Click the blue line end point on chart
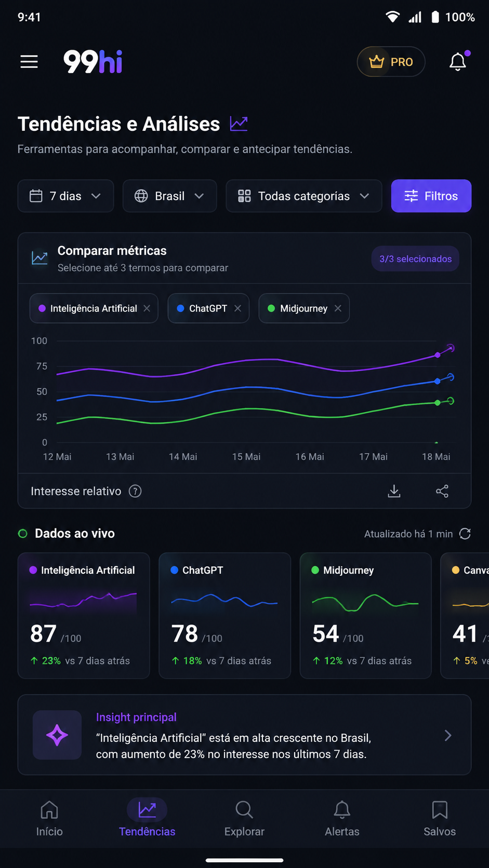 click(x=451, y=377)
